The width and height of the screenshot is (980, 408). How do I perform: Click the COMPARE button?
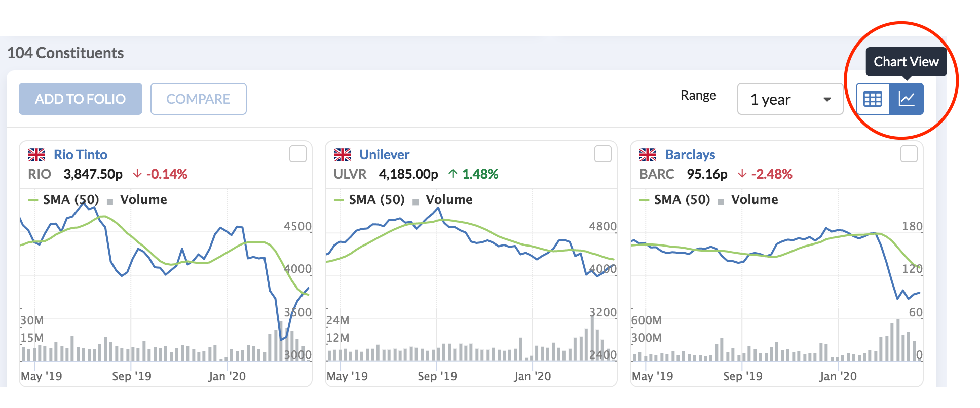[199, 99]
